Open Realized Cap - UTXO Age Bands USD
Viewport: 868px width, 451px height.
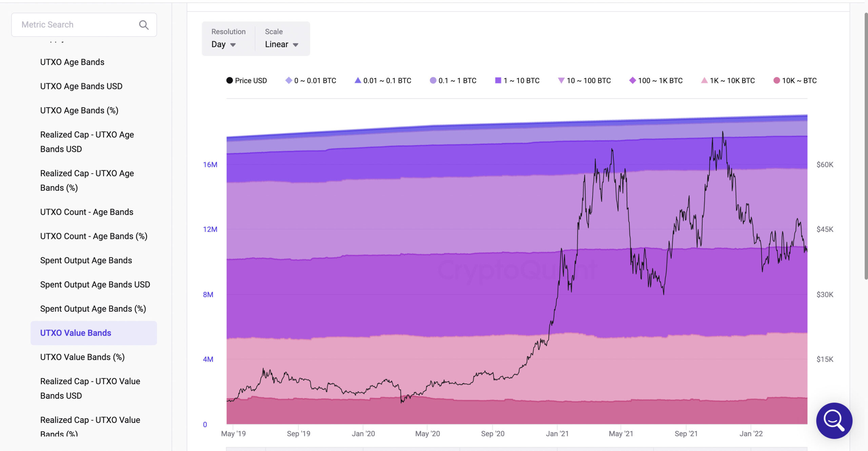(87, 142)
